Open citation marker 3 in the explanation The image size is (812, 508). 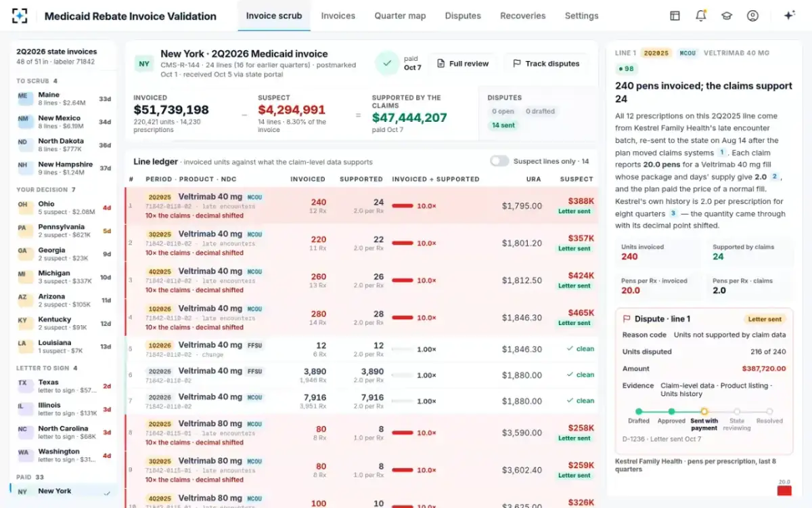pyautogui.click(x=673, y=213)
